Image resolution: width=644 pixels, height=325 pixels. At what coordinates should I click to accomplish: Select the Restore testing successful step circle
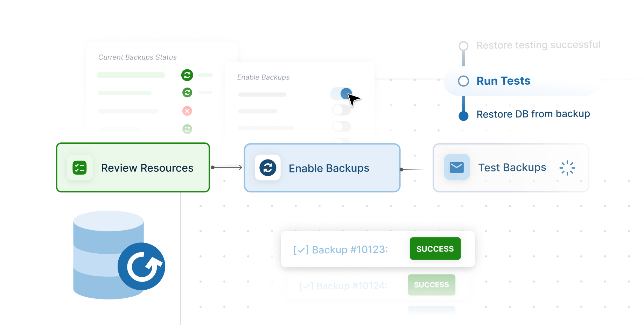coord(463,46)
